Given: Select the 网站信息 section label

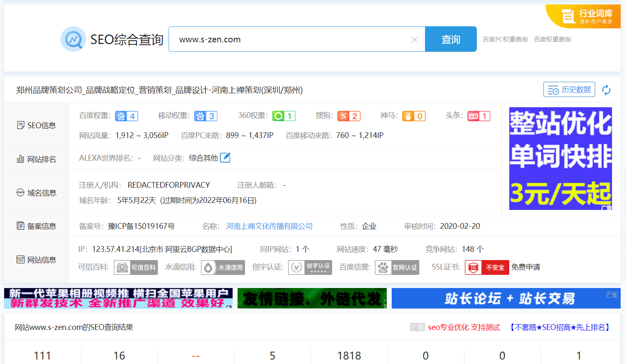Looking at the screenshot, I should (x=37, y=260).
